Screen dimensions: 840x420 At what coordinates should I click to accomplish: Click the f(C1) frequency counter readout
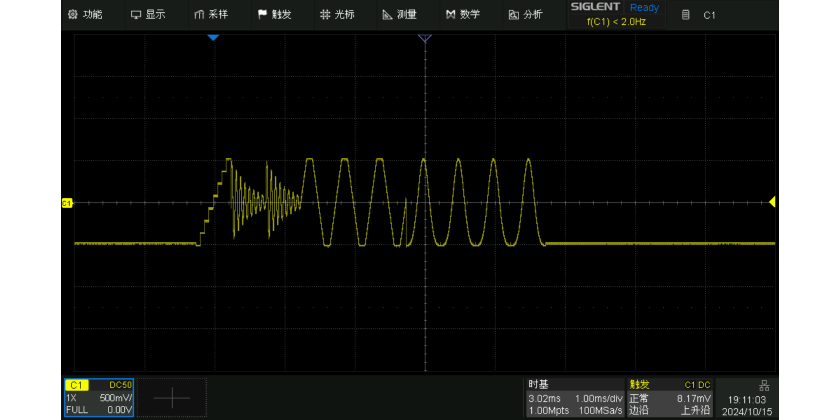[615, 21]
